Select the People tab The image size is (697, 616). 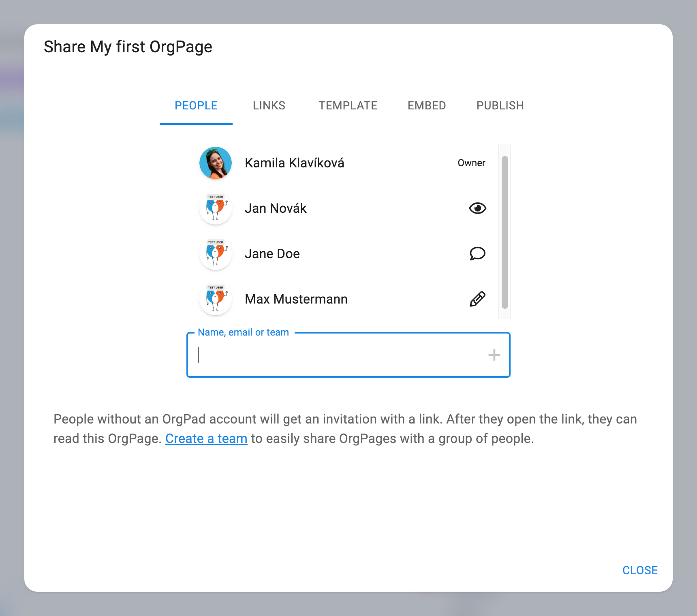pyautogui.click(x=196, y=106)
